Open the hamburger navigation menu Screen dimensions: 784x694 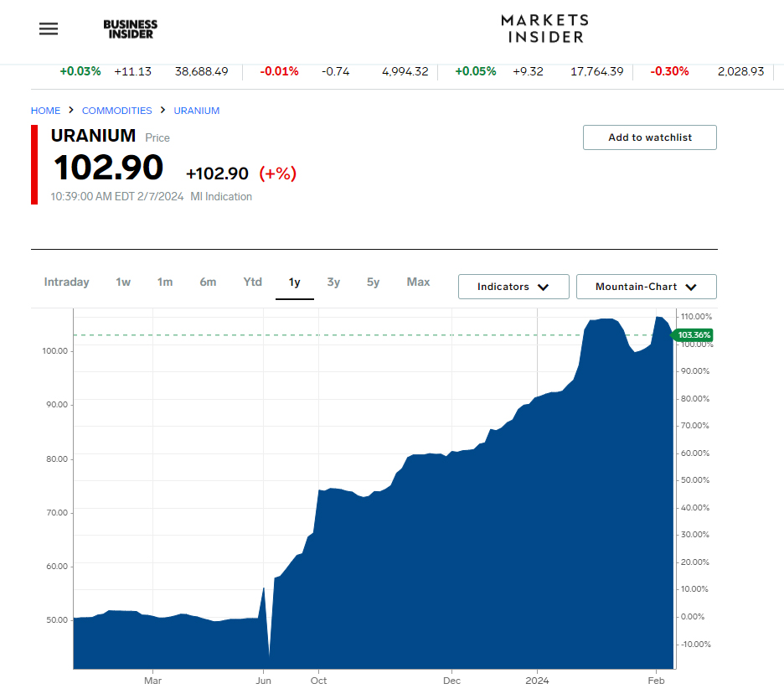pos(48,28)
